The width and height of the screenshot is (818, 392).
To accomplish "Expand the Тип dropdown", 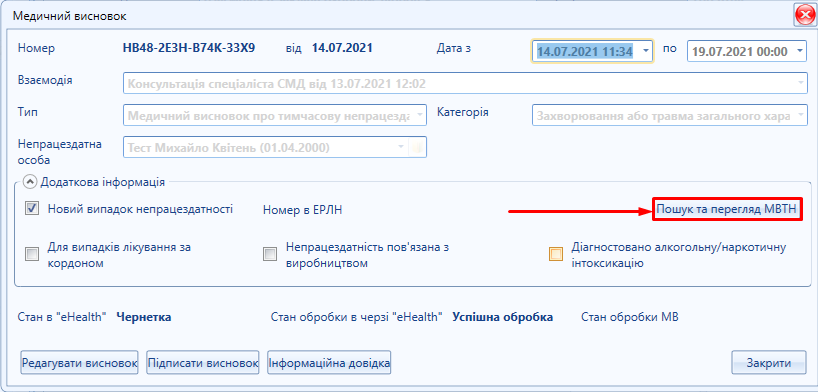I will pos(419,115).
